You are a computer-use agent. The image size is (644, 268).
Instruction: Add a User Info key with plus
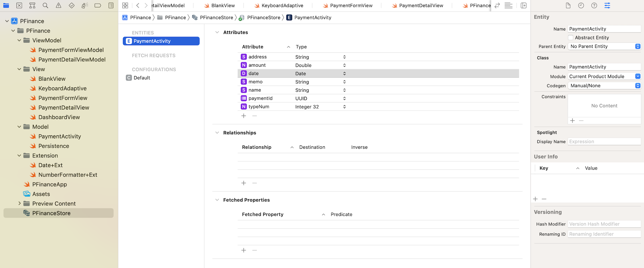point(535,199)
